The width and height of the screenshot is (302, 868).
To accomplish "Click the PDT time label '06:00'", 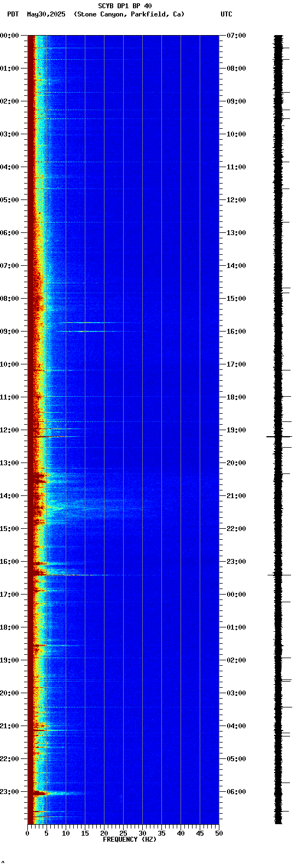I will pos(9,233).
